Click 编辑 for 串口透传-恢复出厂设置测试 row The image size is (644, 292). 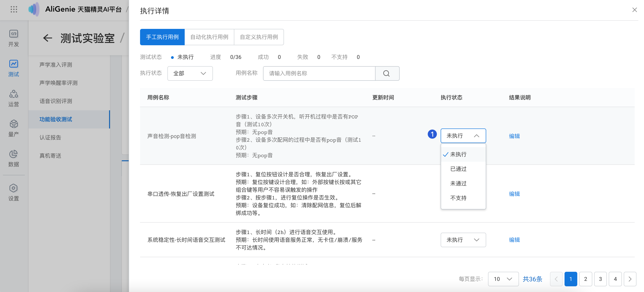[514, 194]
